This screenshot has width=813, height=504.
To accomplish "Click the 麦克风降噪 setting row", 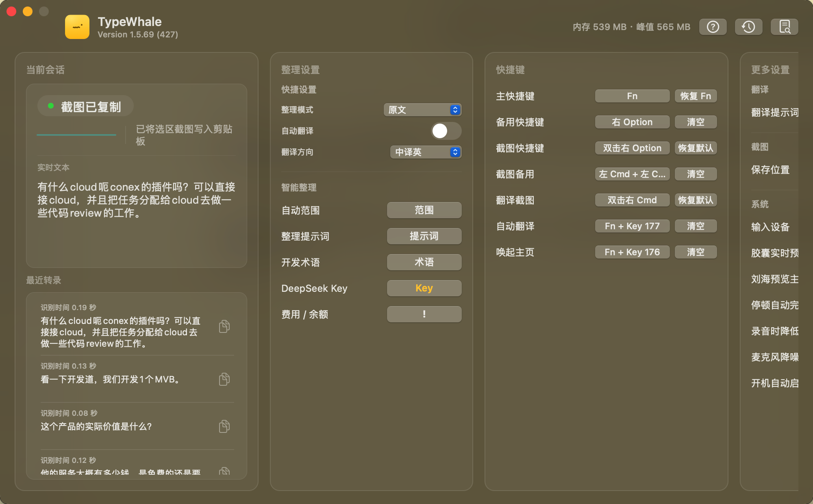I will click(775, 357).
